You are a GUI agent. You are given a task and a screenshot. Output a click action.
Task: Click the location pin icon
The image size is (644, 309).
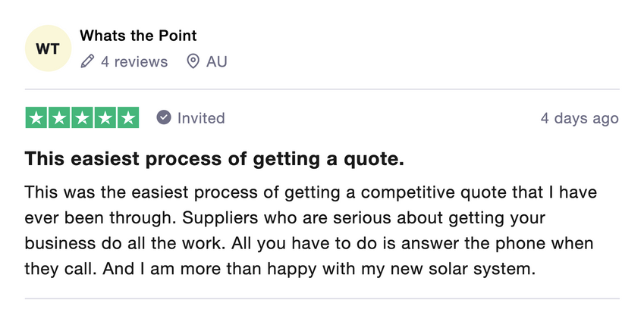pyautogui.click(x=193, y=61)
